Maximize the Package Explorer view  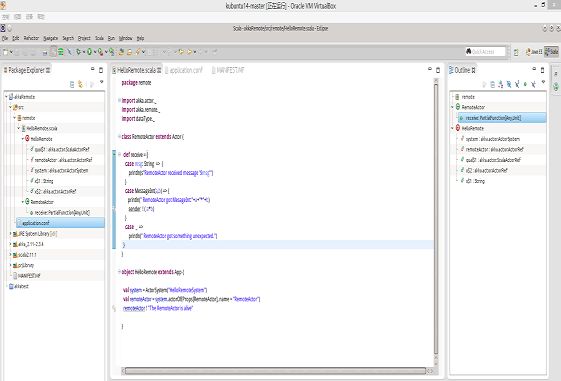click(101, 70)
